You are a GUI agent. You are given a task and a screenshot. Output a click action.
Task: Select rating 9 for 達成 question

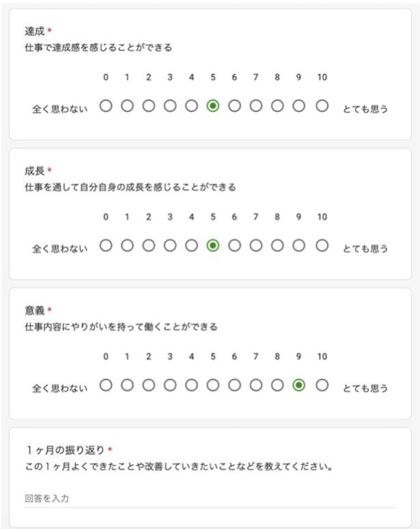pos(299,106)
